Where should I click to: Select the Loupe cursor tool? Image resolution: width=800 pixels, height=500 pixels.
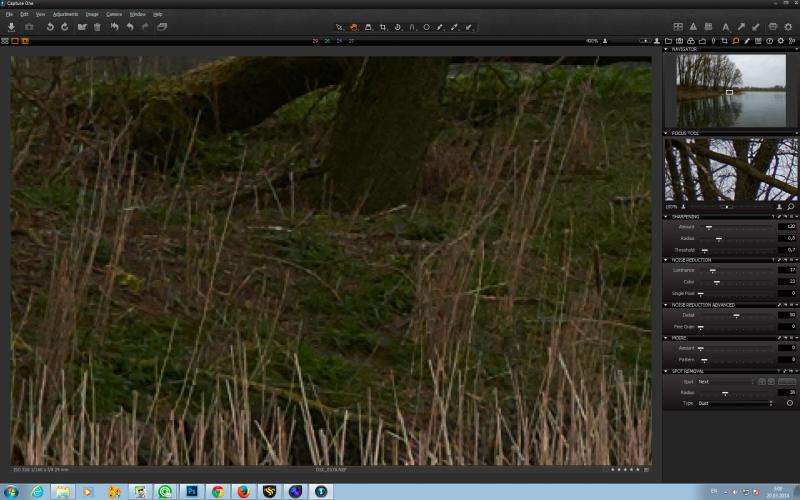[368, 27]
